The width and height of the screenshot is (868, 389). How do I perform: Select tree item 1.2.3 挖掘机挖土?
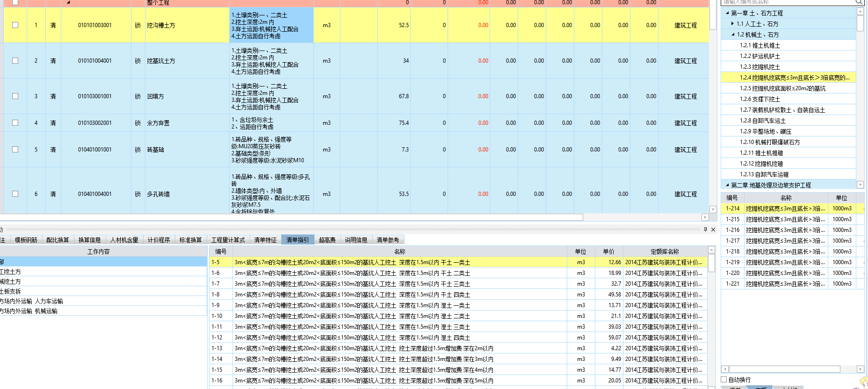tap(760, 67)
